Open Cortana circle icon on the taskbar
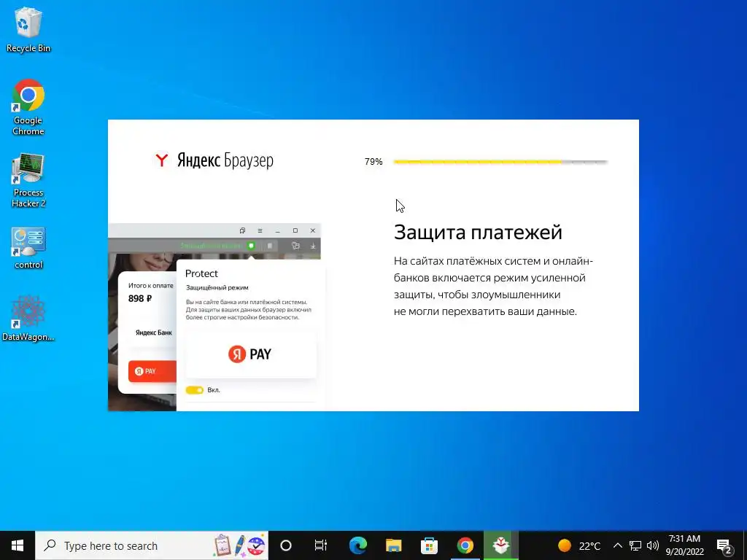Viewport: 747px width, 560px height. [x=286, y=545]
